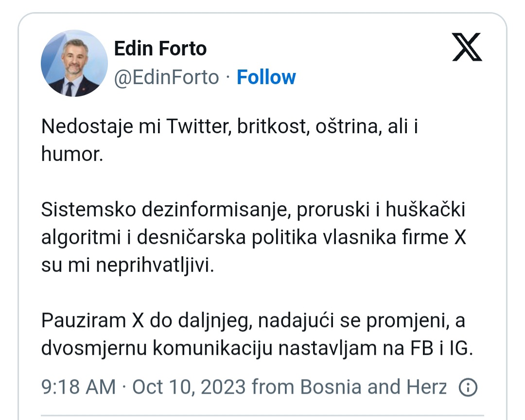The width and height of the screenshot is (525, 420).
Task: Click the 9:18 AM time stamp
Action: point(79,387)
